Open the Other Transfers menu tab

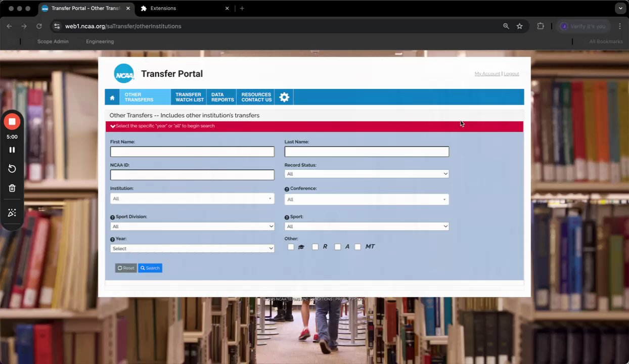click(145, 97)
